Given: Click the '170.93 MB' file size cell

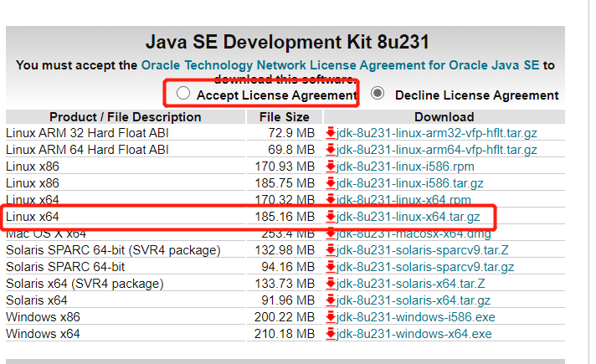Looking at the screenshot, I should (285, 167).
